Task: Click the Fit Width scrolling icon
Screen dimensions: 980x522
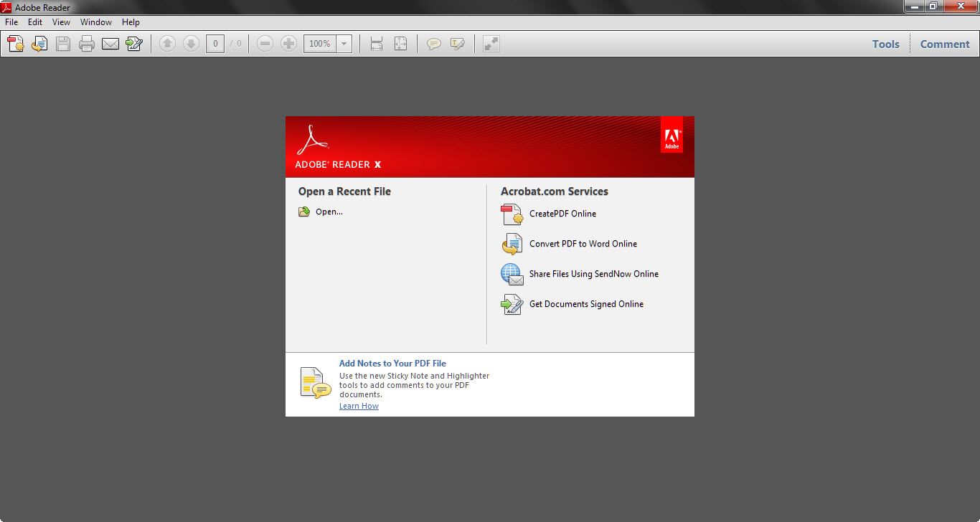Action: (x=377, y=44)
